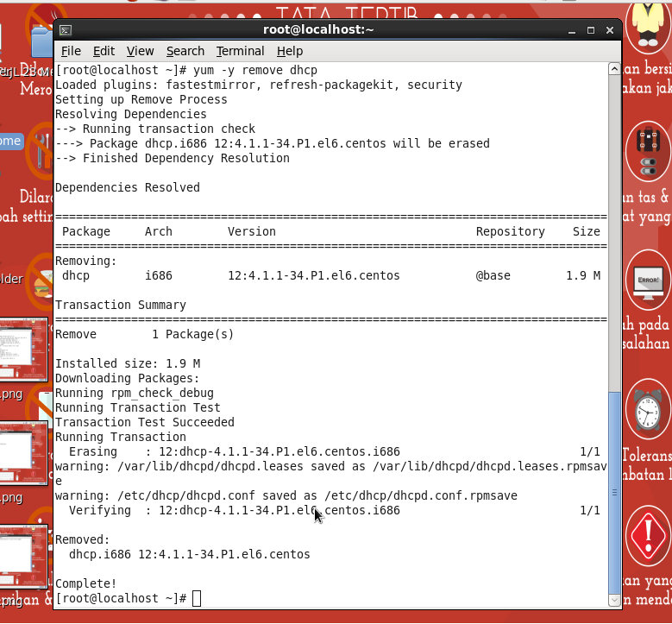Click the red warning exclamation icon

(648, 535)
